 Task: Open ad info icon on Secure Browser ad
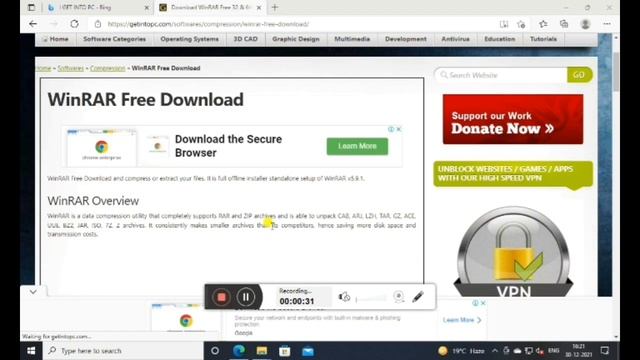click(x=391, y=129)
